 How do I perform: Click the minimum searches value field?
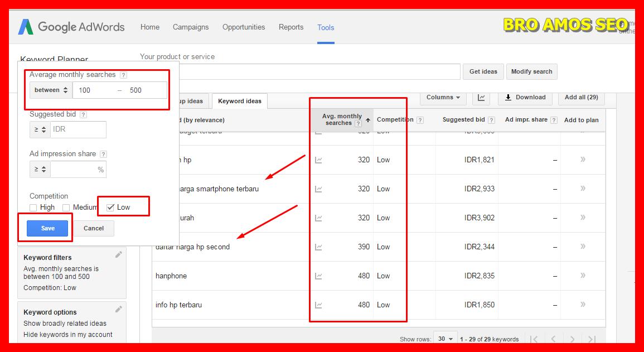tap(95, 90)
